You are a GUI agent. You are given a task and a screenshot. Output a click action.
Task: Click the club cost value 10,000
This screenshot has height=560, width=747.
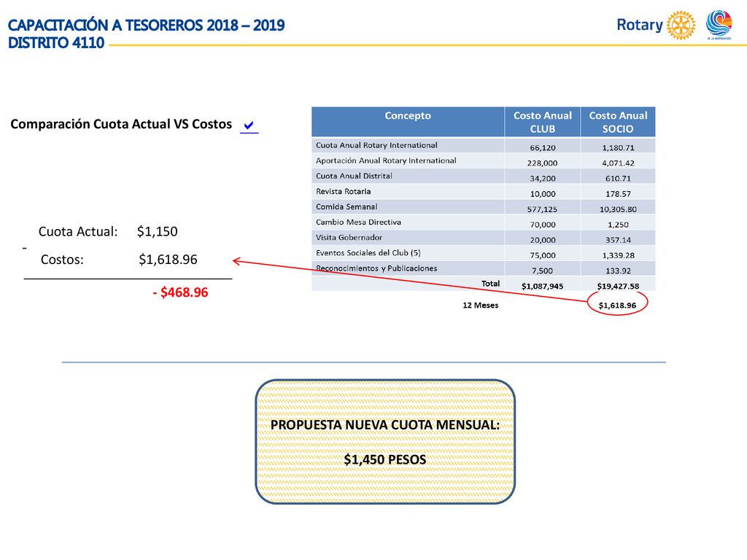coord(543,194)
